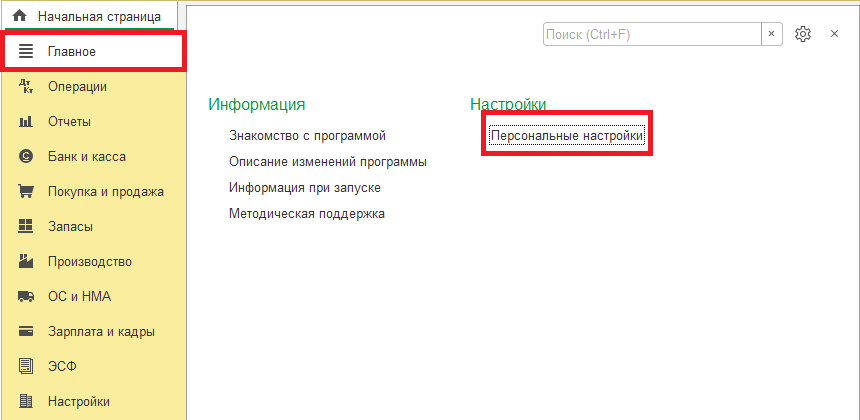Click the truck icon for ОС и НМА

pos(27,297)
